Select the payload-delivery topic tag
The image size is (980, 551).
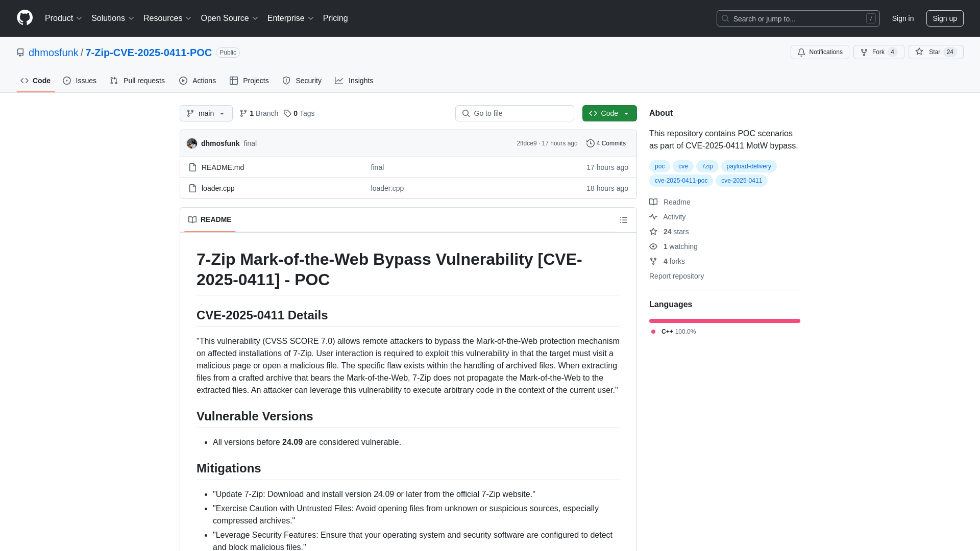click(x=749, y=166)
